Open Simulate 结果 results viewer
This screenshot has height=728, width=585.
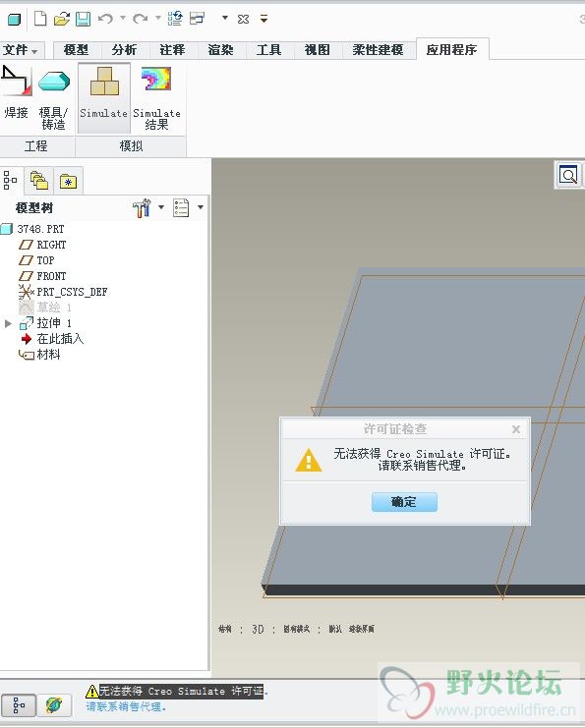click(156, 98)
